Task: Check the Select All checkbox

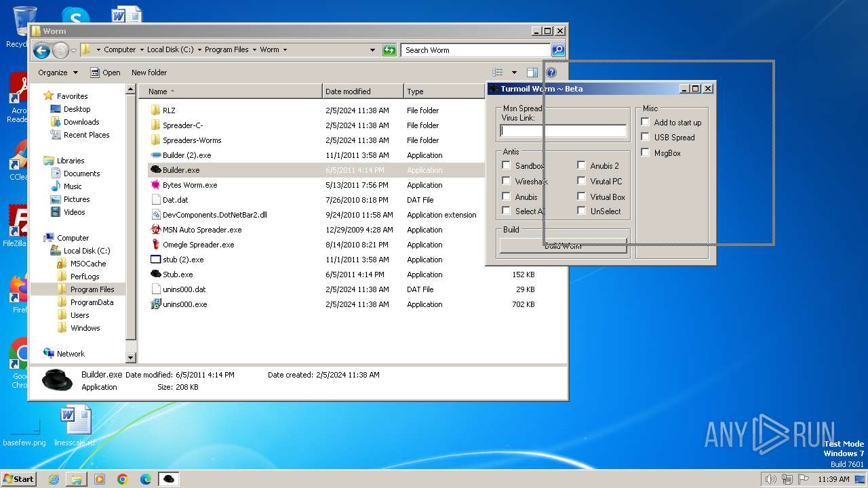Action: (x=507, y=211)
